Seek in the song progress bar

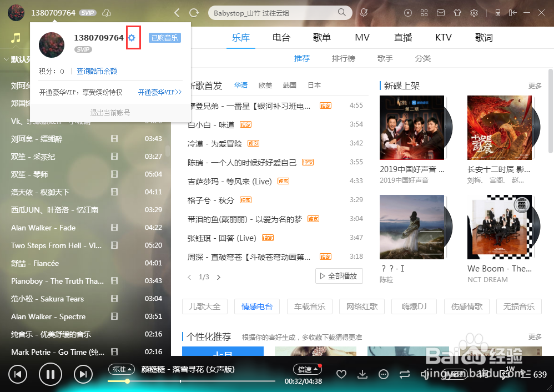(x=191, y=381)
